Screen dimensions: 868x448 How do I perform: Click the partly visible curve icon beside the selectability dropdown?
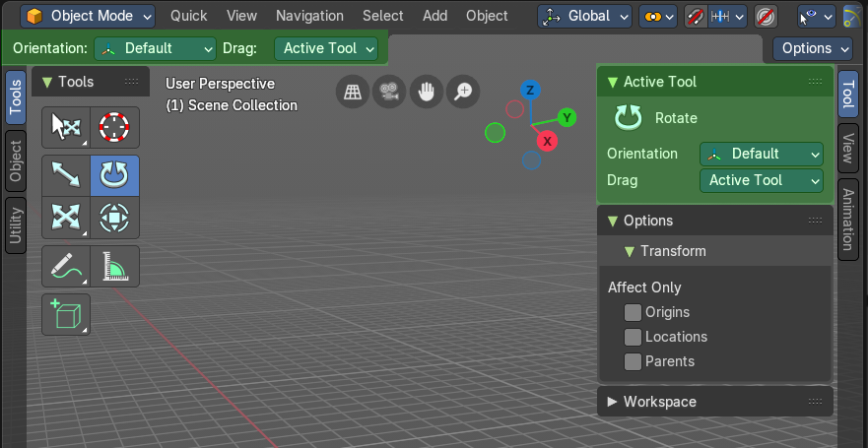coord(853,16)
